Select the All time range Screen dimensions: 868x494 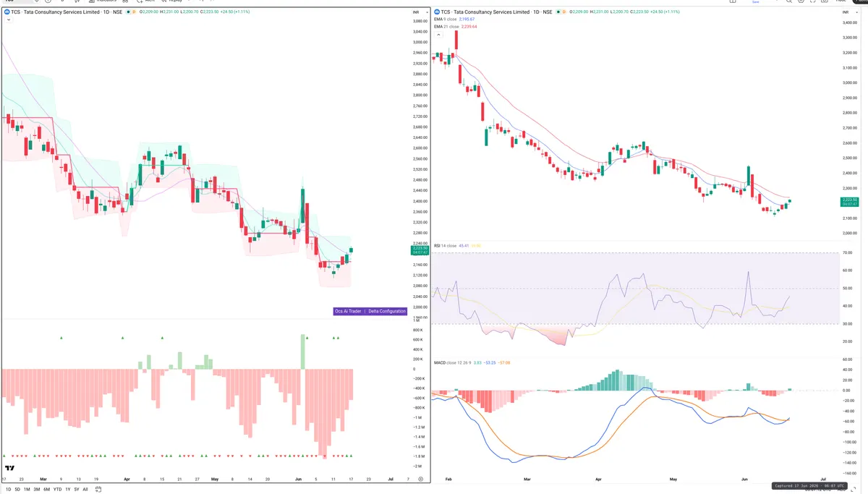pos(85,489)
